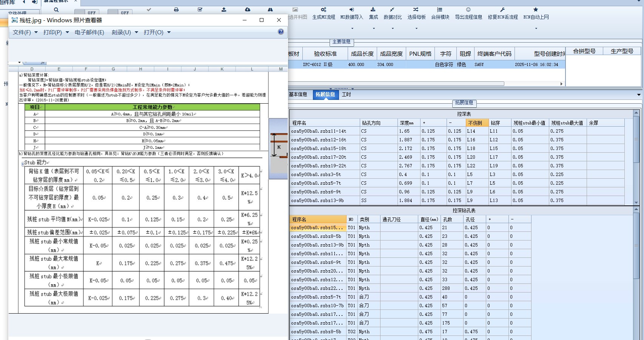Click the cloud upload icon in toolbar
This screenshot has height=340, width=644.
coord(248,9)
